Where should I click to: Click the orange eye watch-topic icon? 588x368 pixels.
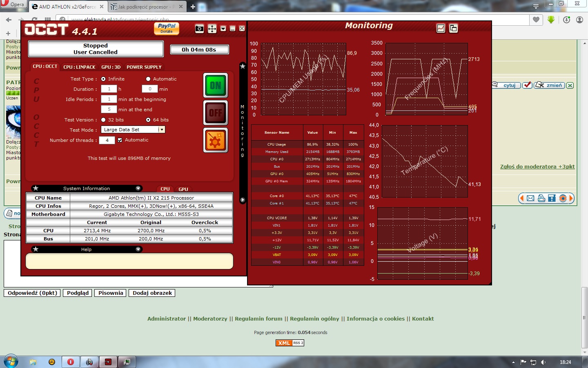[x=563, y=198]
